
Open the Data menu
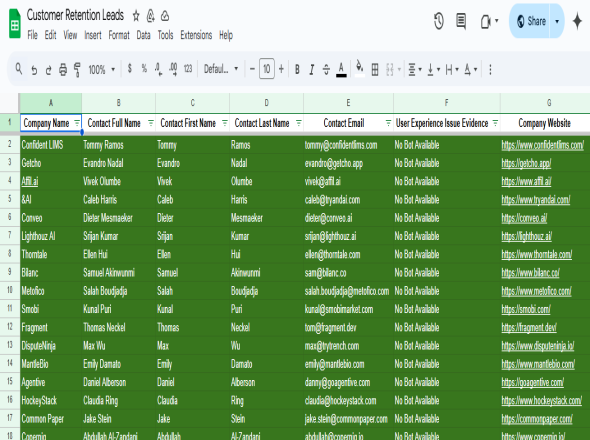(143, 35)
